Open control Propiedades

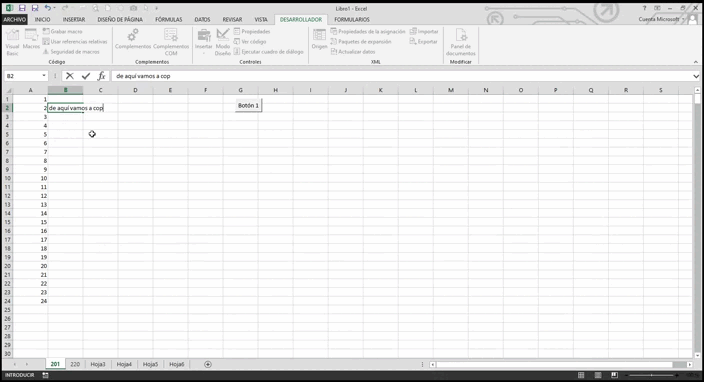(252, 31)
